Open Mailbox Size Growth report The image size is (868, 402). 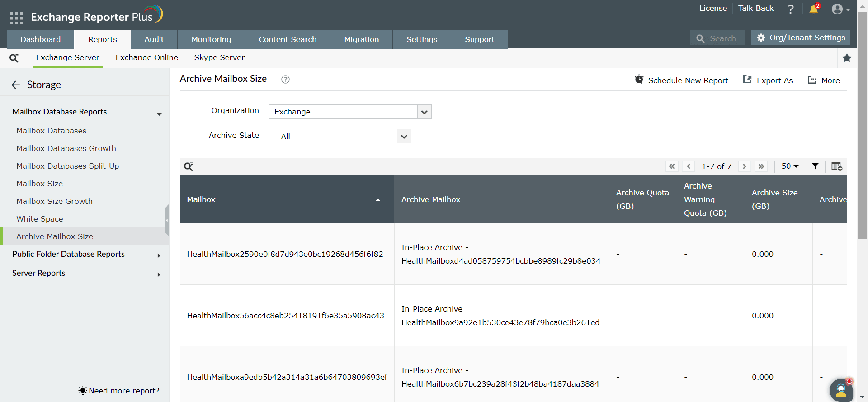coord(55,201)
